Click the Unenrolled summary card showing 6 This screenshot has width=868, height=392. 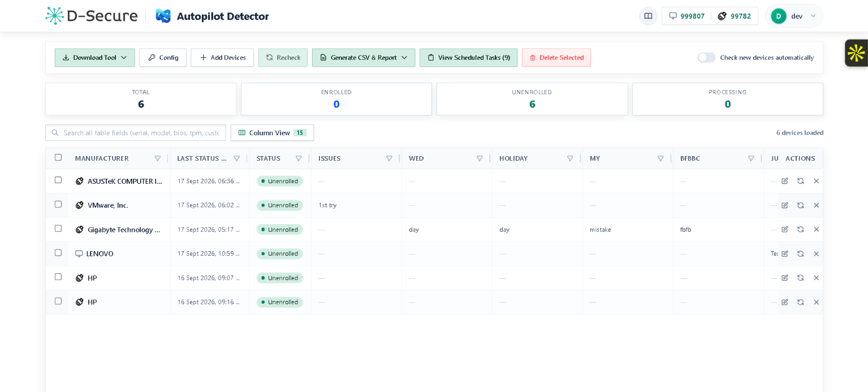[x=532, y=99]
